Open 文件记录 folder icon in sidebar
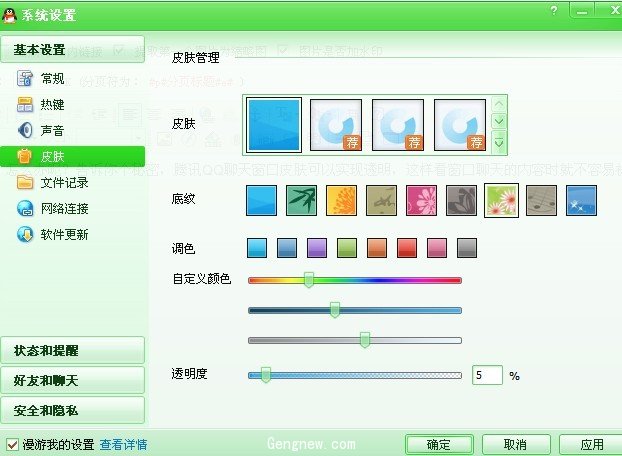Image resolution: width=622 pixels, height=456 pixels. pos(26,182)
